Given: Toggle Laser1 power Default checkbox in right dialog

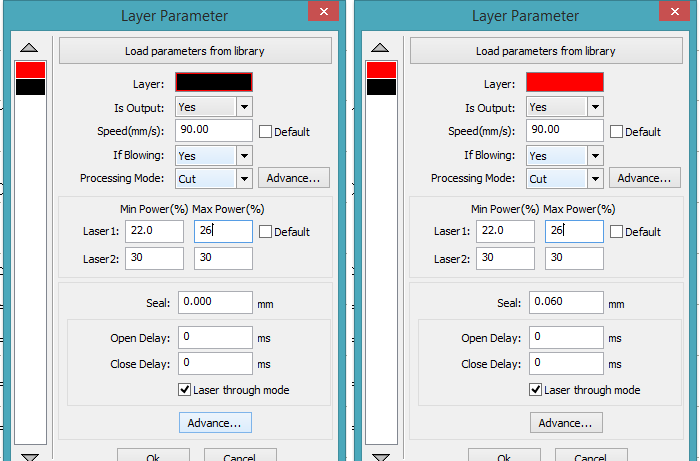Looking at the screenshot, I should [616, 232].
